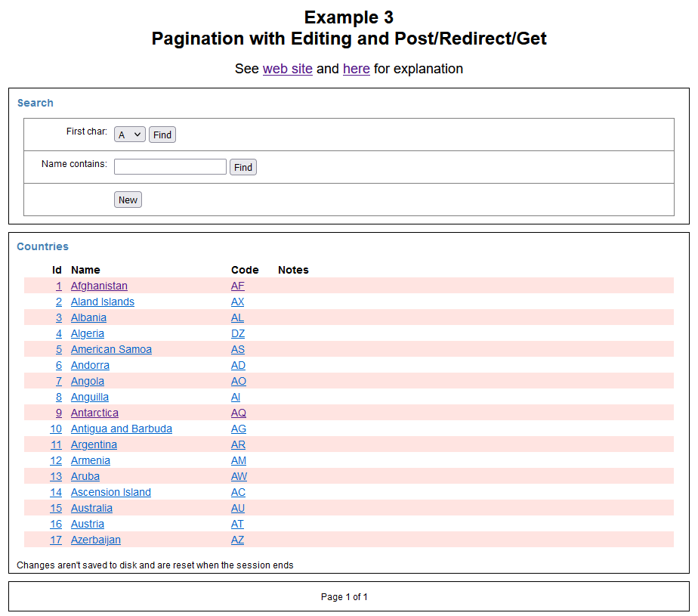Open the First char dropdown
The width and height of the screenshot is (698, 616).
tap(129, 135)
